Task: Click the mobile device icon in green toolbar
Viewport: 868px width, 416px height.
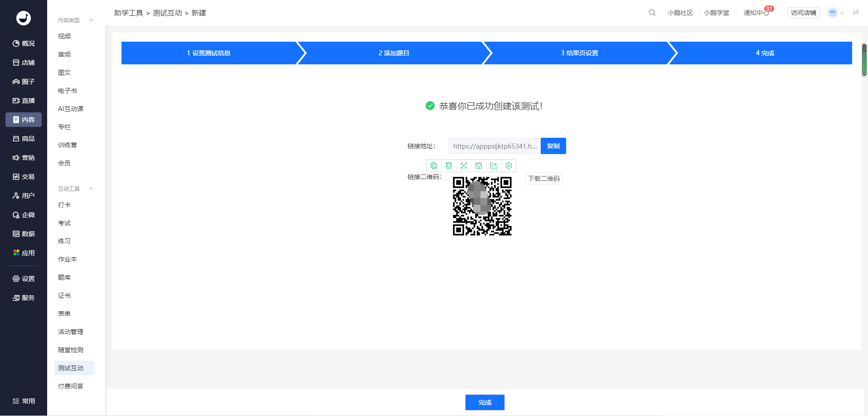Action: tap(449, 166)
